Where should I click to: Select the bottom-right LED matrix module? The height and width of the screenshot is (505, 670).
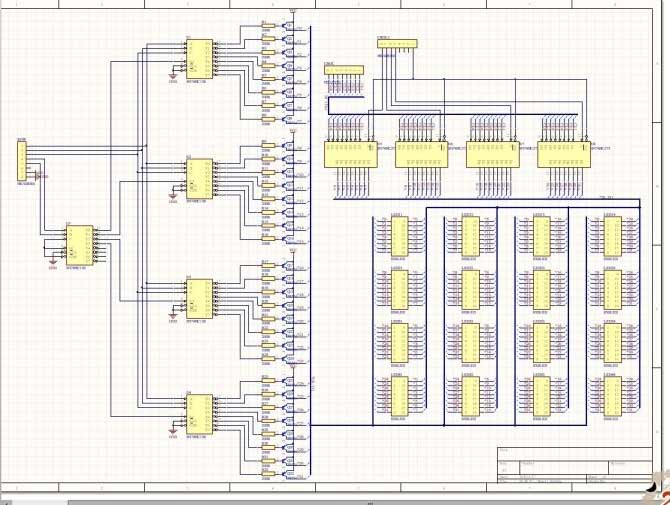[x=609, y=398]
